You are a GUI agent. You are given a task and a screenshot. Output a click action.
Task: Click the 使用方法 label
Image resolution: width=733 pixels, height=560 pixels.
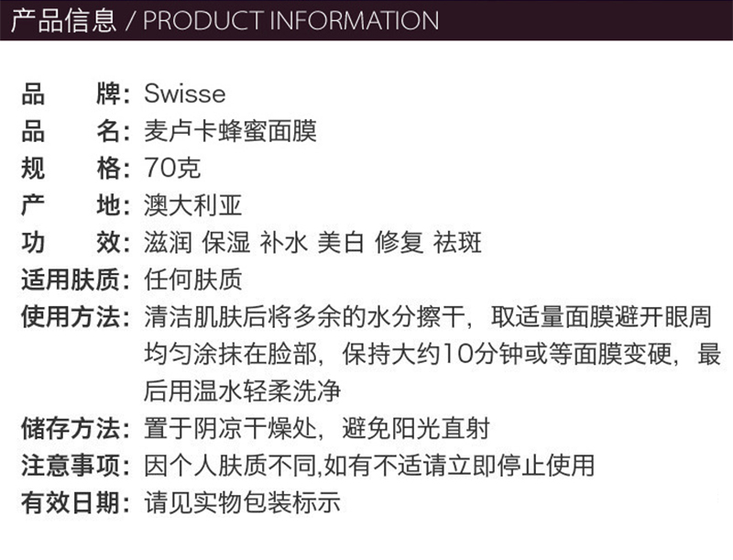(71, 317)
